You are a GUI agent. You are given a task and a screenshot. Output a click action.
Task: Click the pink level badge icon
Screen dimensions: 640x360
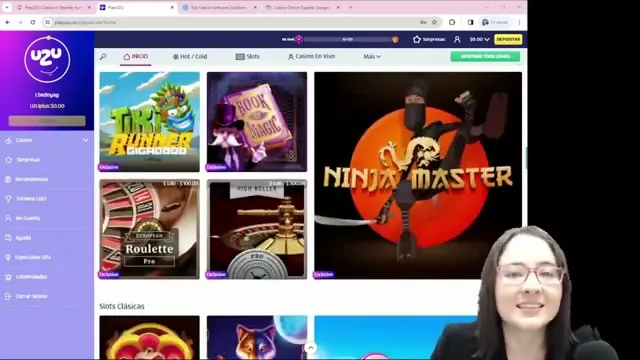[x=299, y=39]
